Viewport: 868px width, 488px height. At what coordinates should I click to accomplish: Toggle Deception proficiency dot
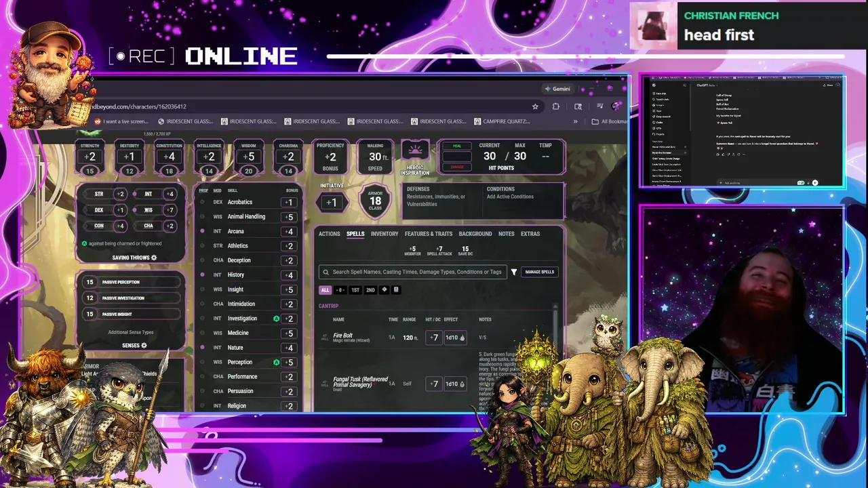(x=202, y=260)
